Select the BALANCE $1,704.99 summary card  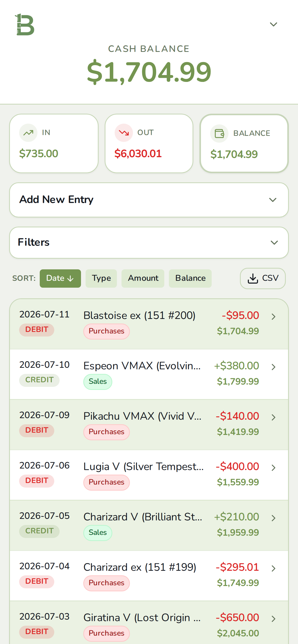tap(244, 143)
